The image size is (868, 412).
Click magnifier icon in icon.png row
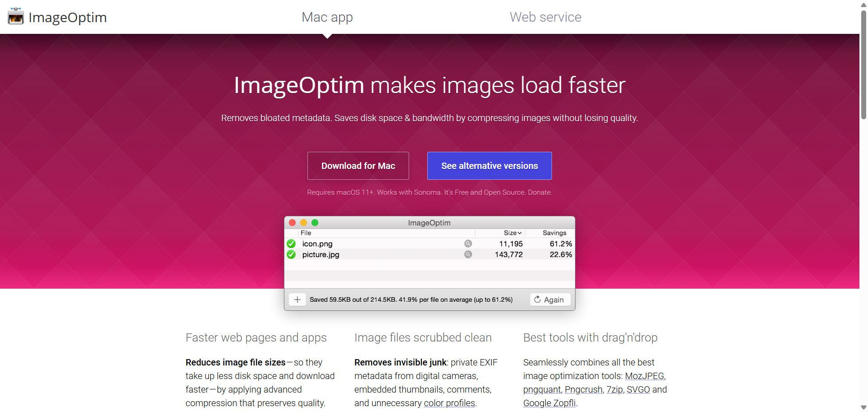(x=468, y=244)
